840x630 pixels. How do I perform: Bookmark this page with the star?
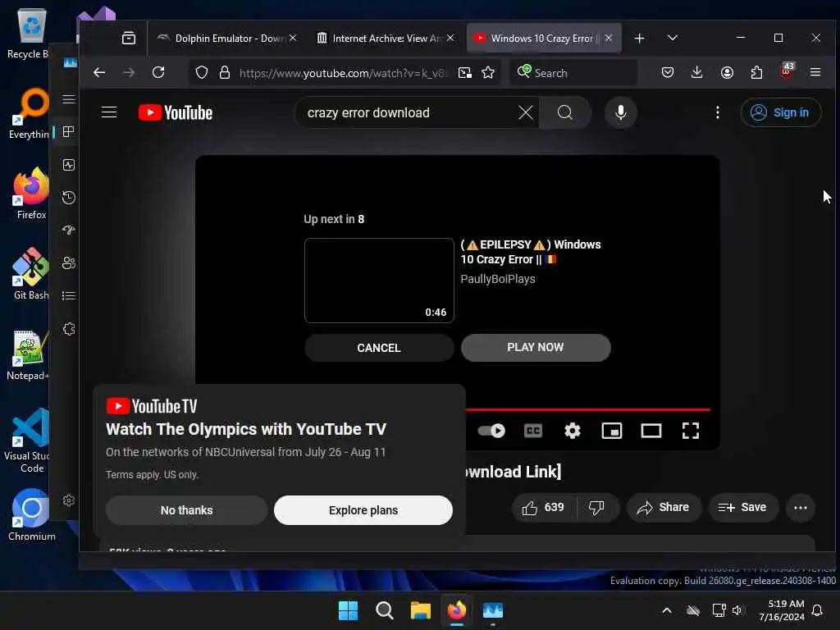point(487,72)
